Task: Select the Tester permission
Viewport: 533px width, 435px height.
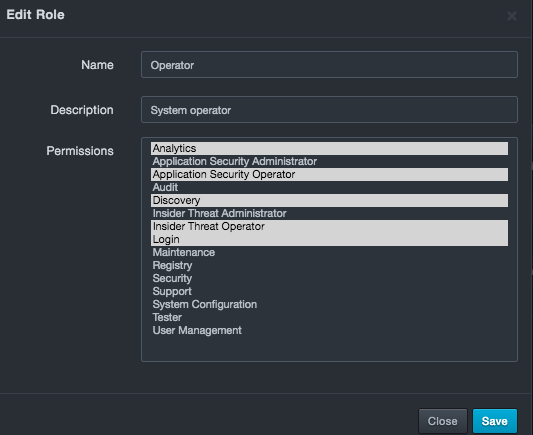Action: 329,317
